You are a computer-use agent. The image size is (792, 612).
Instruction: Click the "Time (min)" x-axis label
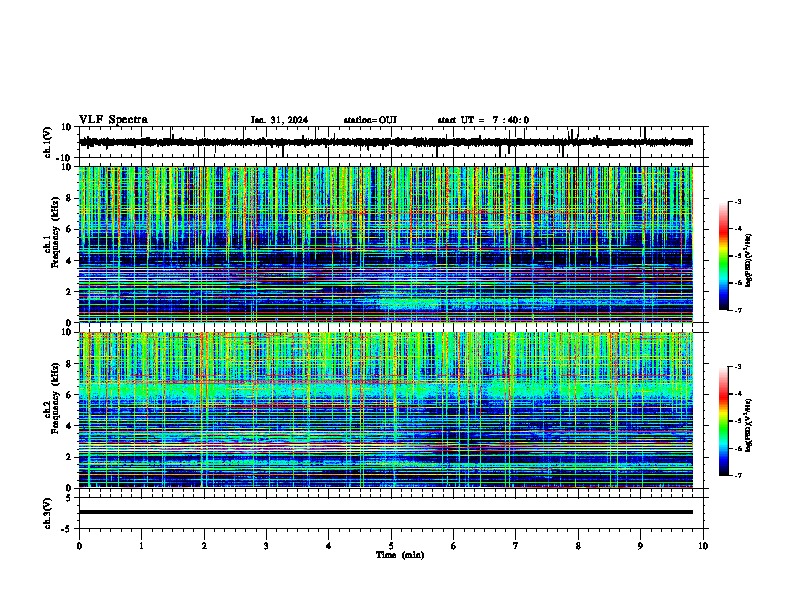pyautogui.click(x=400, y=555)
